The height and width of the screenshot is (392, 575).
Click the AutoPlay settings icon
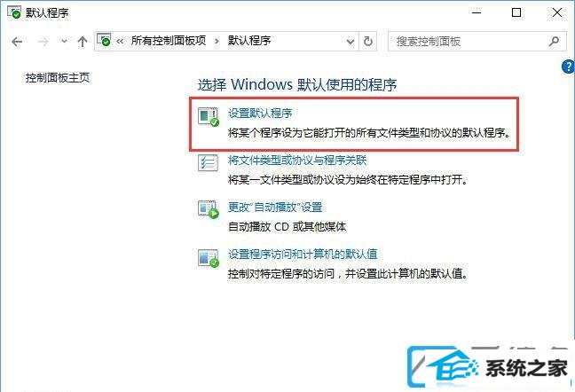[209, 209]
